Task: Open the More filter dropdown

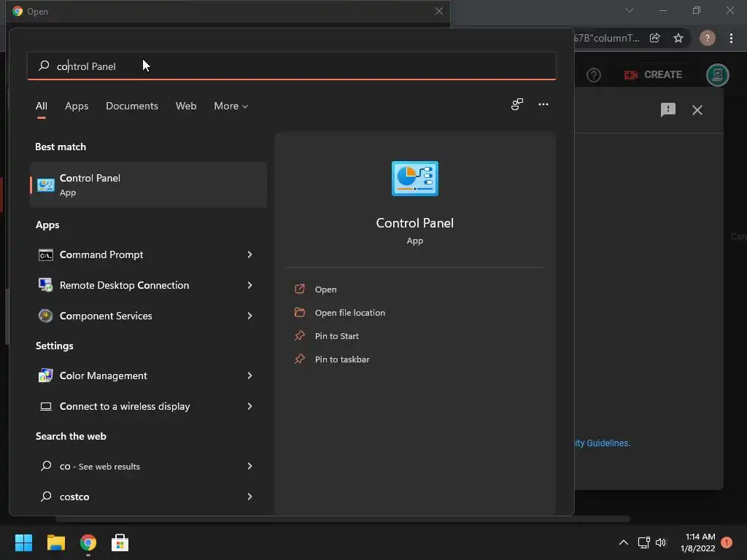Action: click(231, 106)
